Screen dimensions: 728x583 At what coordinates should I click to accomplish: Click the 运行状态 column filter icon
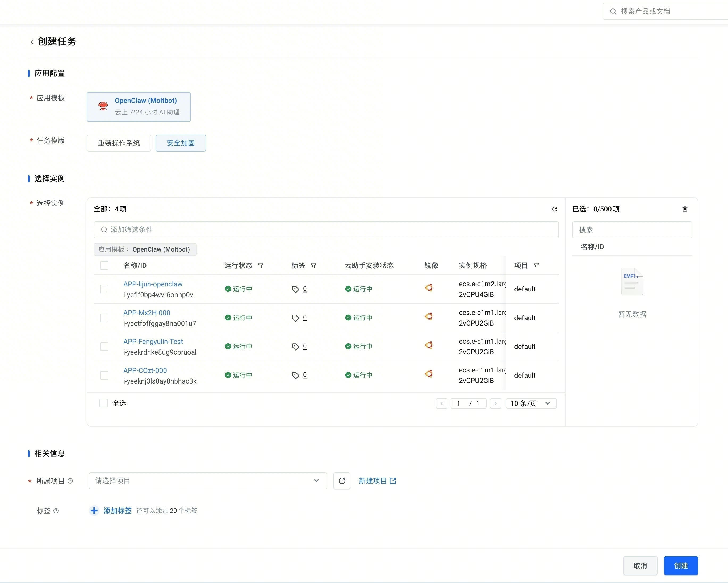260,265
